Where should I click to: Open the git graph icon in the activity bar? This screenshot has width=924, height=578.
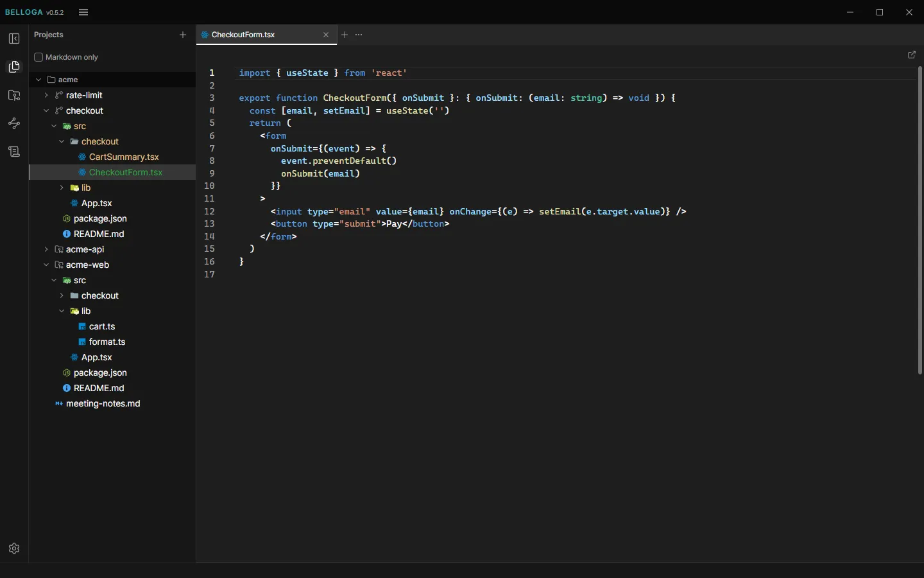(x=14, y=123)
